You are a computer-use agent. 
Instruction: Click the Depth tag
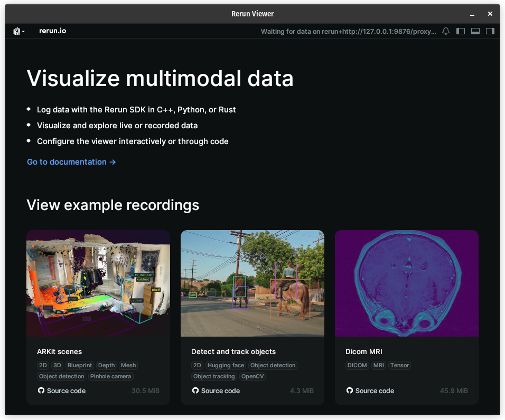[x=106, y=365]
